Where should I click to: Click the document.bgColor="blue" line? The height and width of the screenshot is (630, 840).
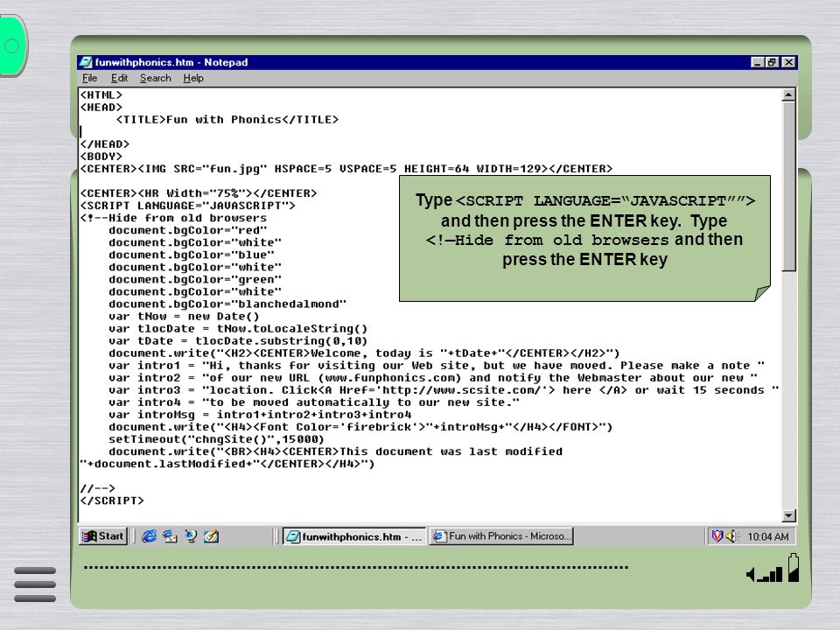(192, 255)
